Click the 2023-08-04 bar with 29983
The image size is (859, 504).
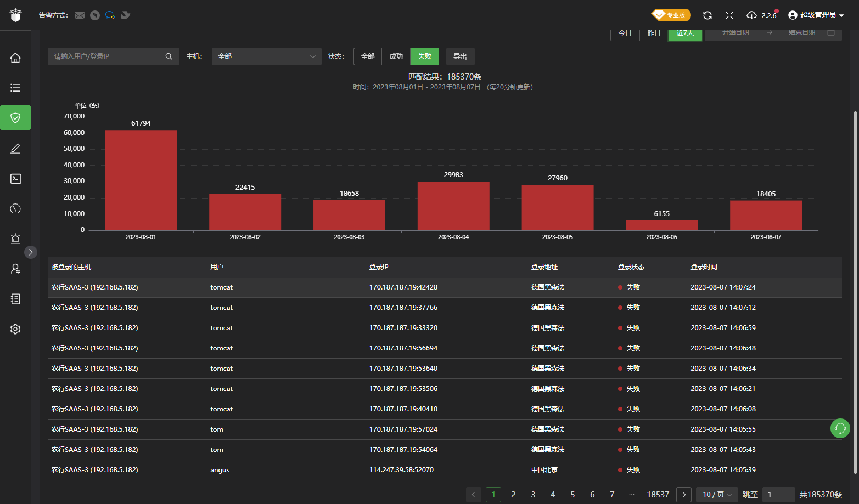(x=453, y=206)
